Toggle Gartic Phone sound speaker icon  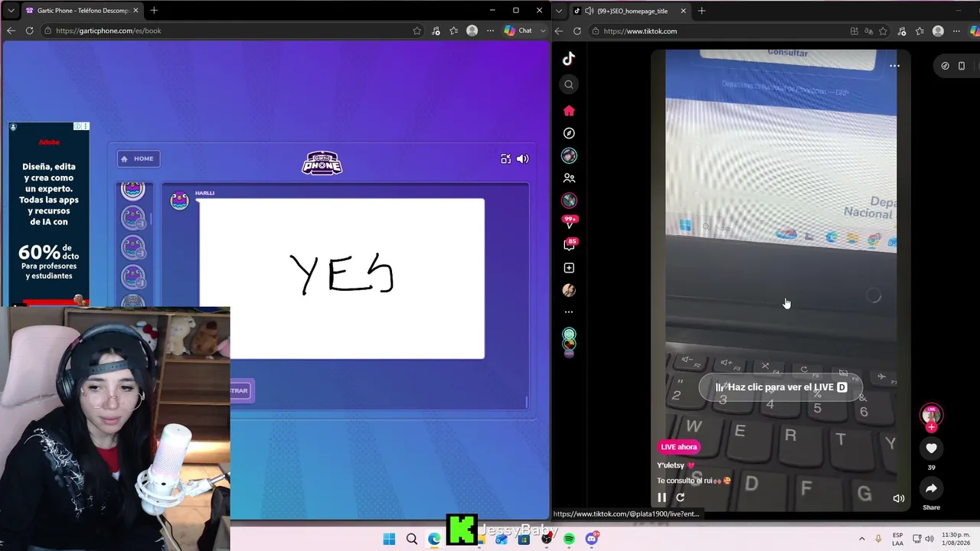click(x=523, y=159)
